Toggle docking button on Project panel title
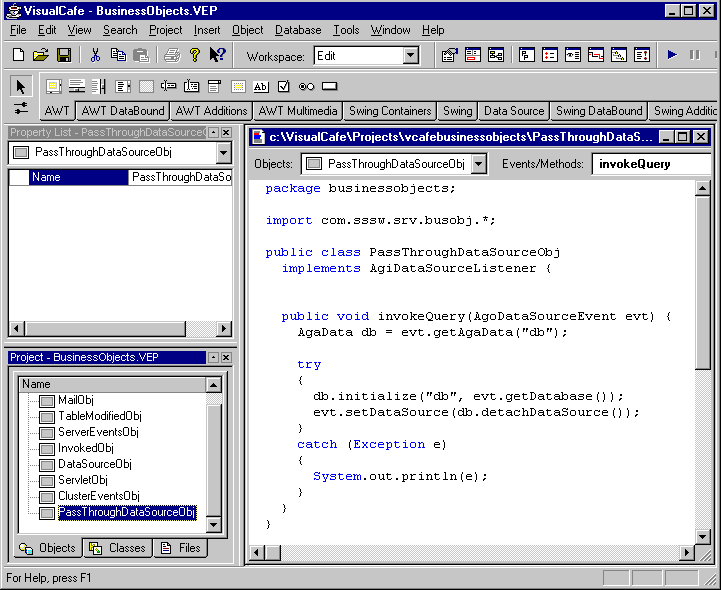Viewport: 721px width, 590px height. click(213, 357)
